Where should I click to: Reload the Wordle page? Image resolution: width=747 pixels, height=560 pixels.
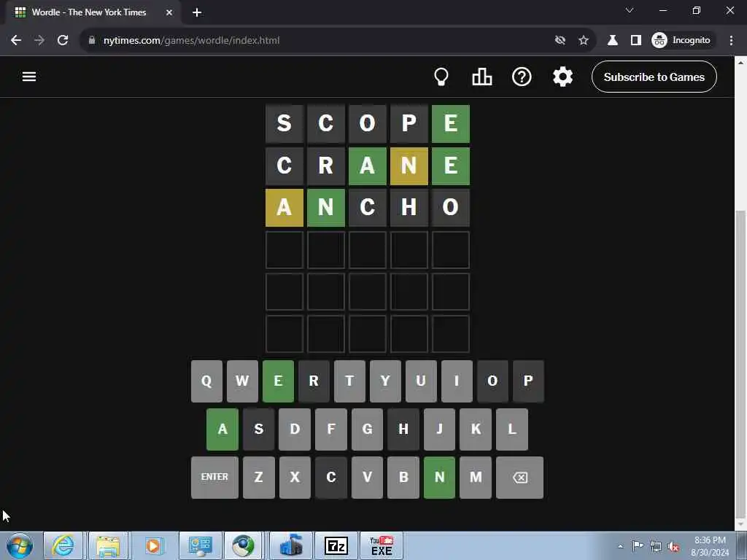pos(63,40)
